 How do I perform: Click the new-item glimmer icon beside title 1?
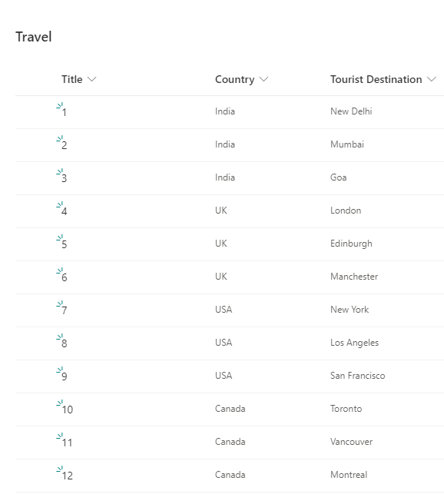(60, 106)
